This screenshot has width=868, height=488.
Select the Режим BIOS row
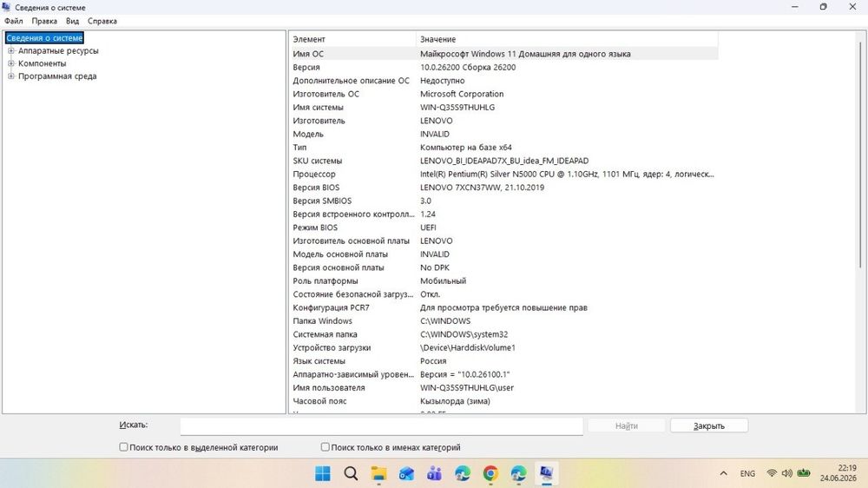click(503, 228)
